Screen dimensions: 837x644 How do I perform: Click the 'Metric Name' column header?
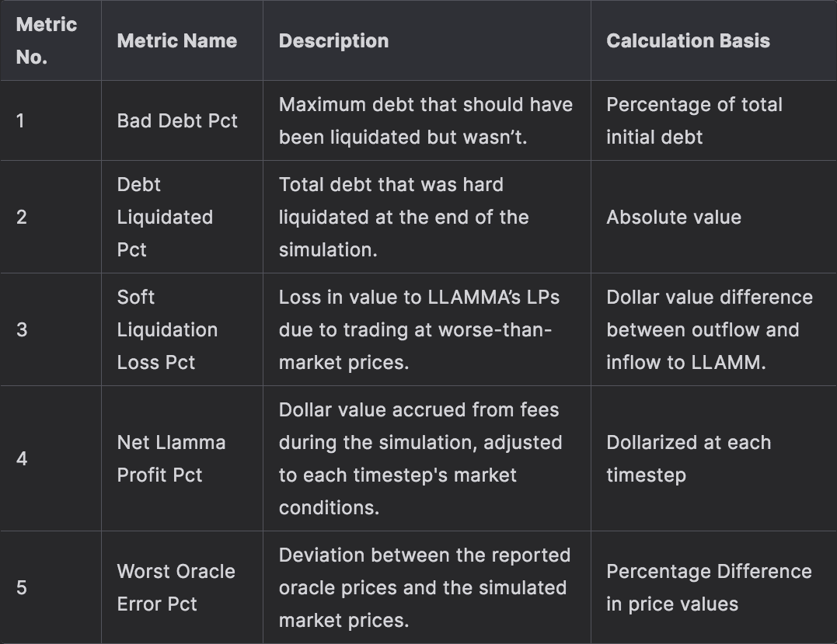pos(177,40)
